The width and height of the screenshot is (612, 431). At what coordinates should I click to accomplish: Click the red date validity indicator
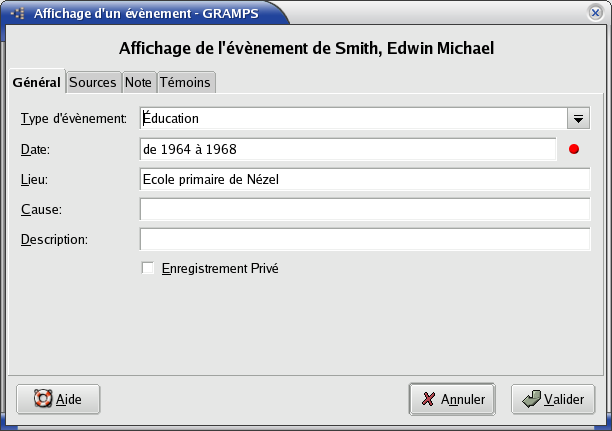click(x=574, y=150)
